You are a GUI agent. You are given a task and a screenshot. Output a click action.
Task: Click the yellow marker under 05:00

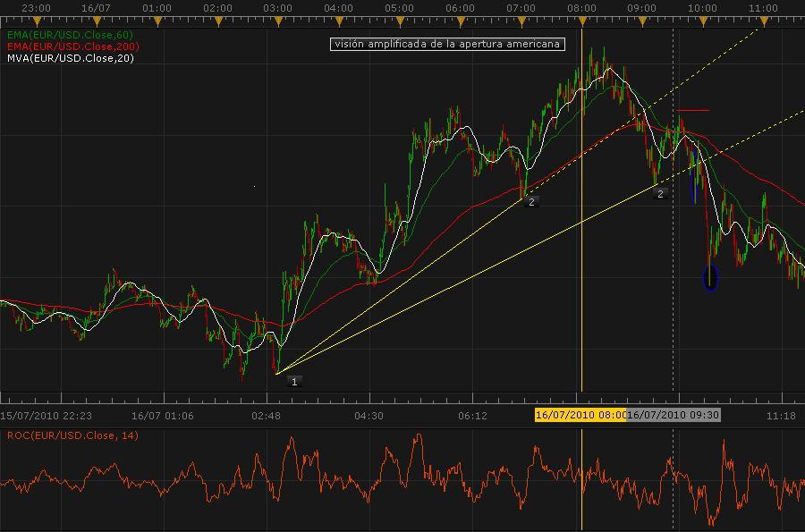401,21
